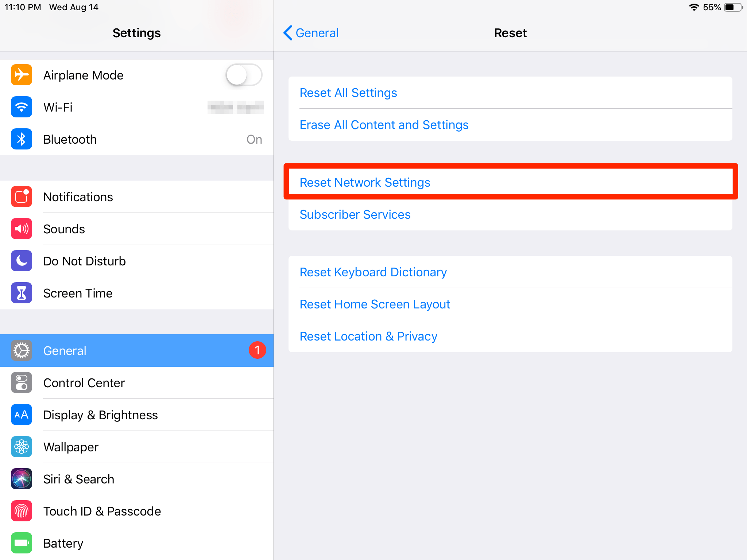747x560 pixels.
Task: Select the Sounds speaker icon
Action: pos(21,229)
